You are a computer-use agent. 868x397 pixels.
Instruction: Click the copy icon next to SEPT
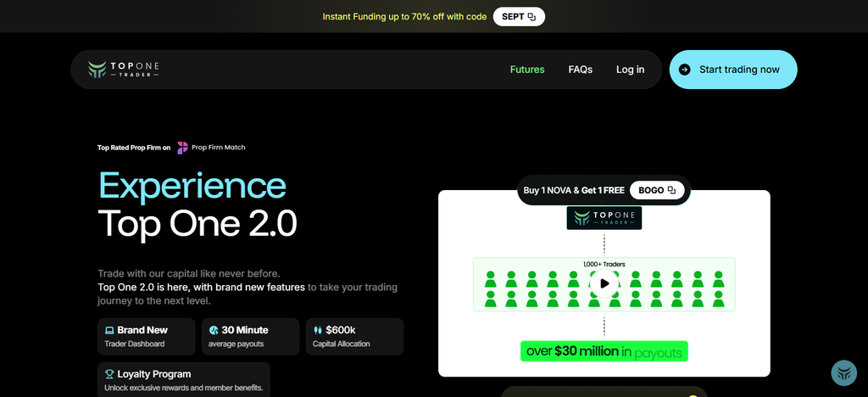click(532, 17)
